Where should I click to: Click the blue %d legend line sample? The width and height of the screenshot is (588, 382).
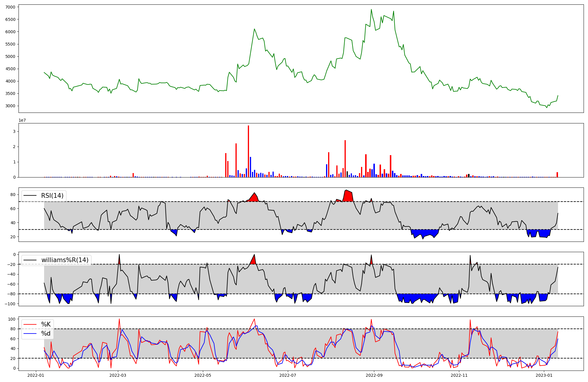pos(30,334)
